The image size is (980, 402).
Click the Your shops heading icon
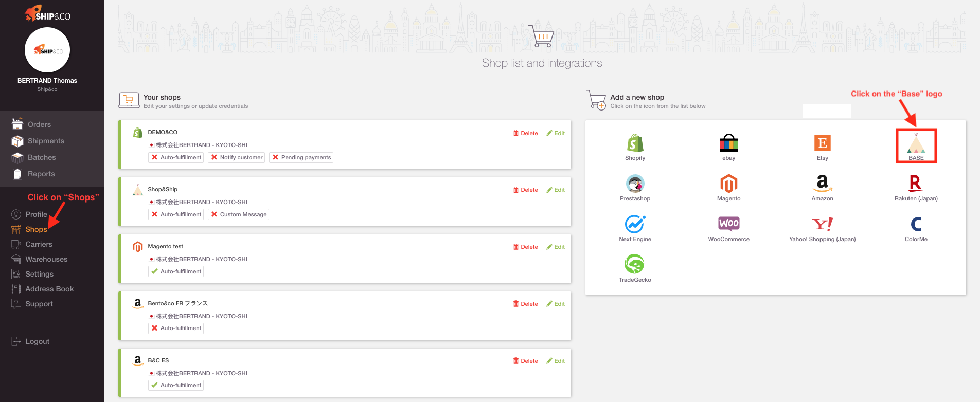tap(129, 100)
